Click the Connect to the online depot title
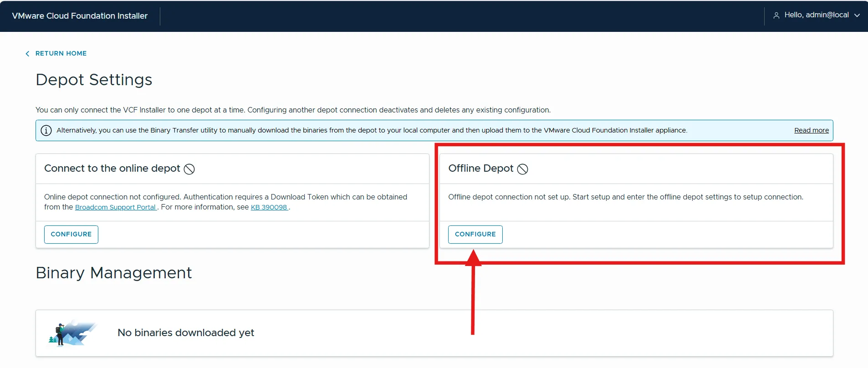The image size is (868, 368). pyautogui.click(x=112, y=169)
